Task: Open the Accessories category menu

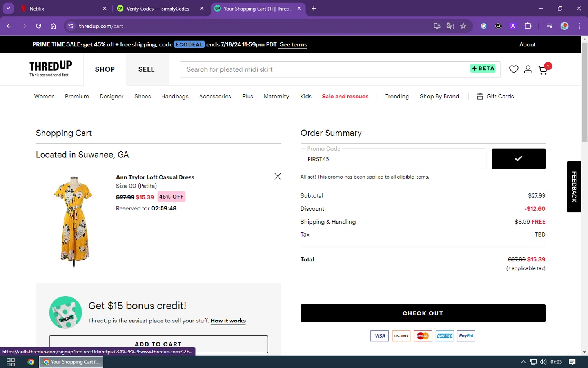Action: pos(215,97)
